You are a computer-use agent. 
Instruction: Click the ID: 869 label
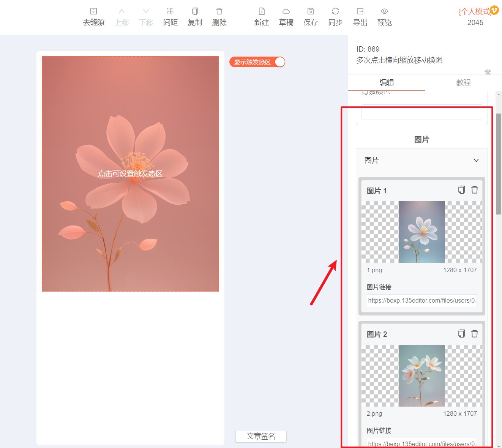(x=368, y=49)
